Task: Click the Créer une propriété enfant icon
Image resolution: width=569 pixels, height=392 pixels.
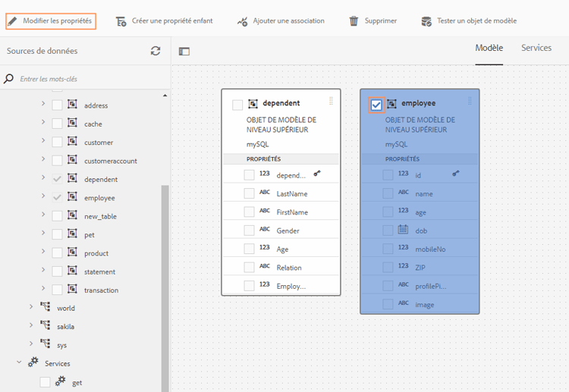Action: tap(121, 21)
